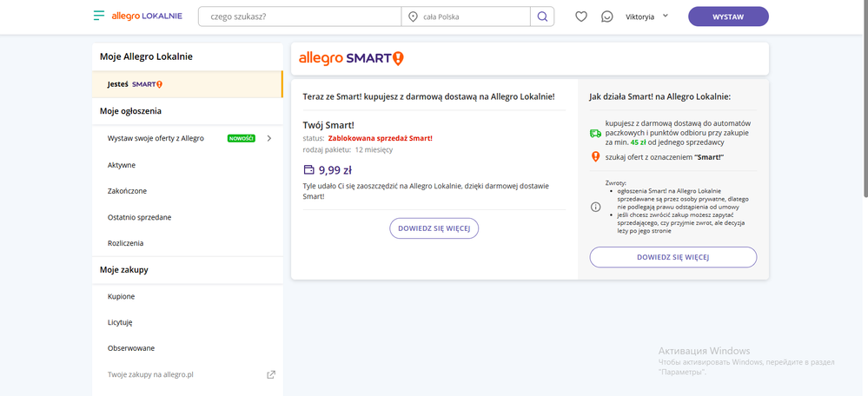The width and height of the screenshot is (868, 396).
Task: Click the Moje Allegro Lokalnie heading
Action: pos(146,56)
